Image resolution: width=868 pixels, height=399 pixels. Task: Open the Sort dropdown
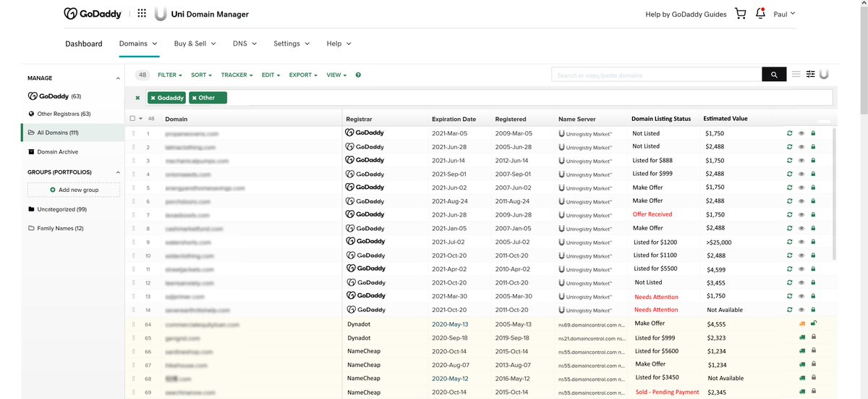coord(201,75)
